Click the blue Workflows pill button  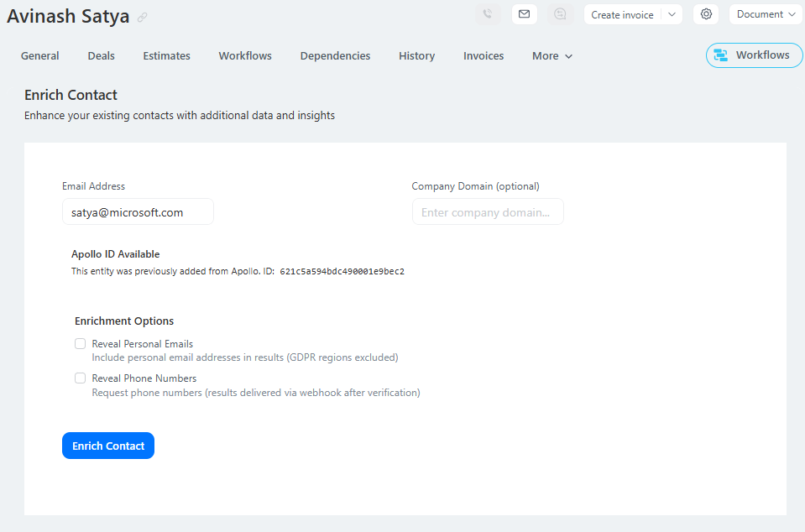(x=754, y=55)
